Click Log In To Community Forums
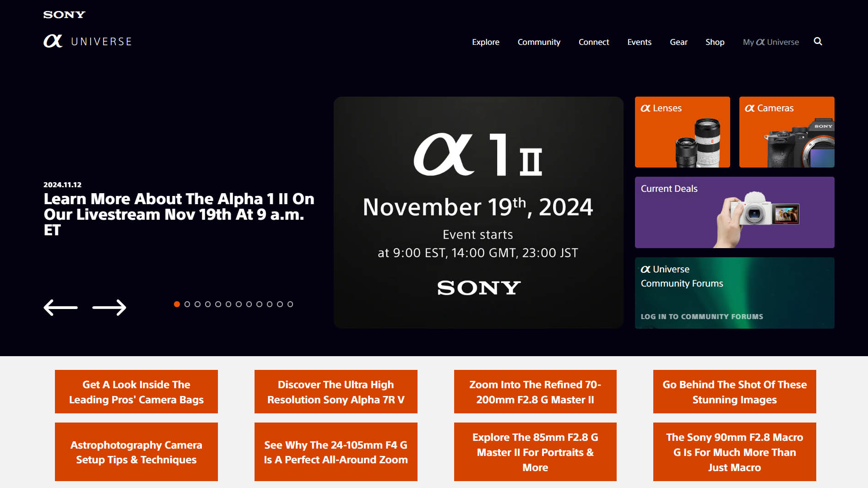 [702, 317]
